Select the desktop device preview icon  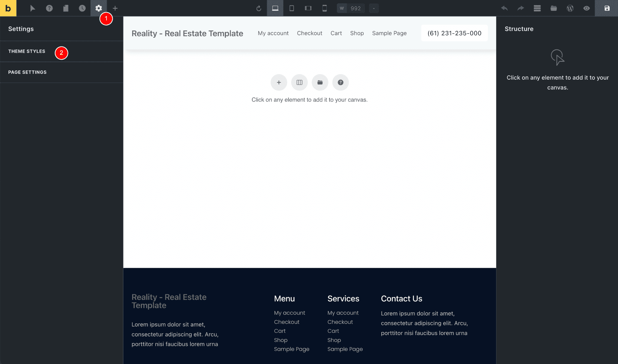pyautogui.click(x=275, y=8)
